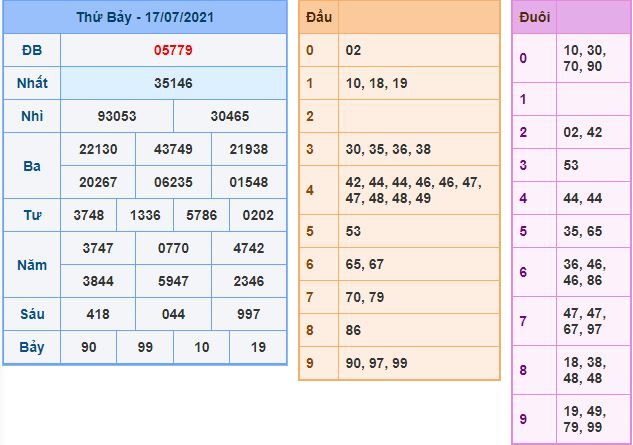Click the Sáu row label
The width and height of the screenshot is (633, 445).
[x=32, y=314]
